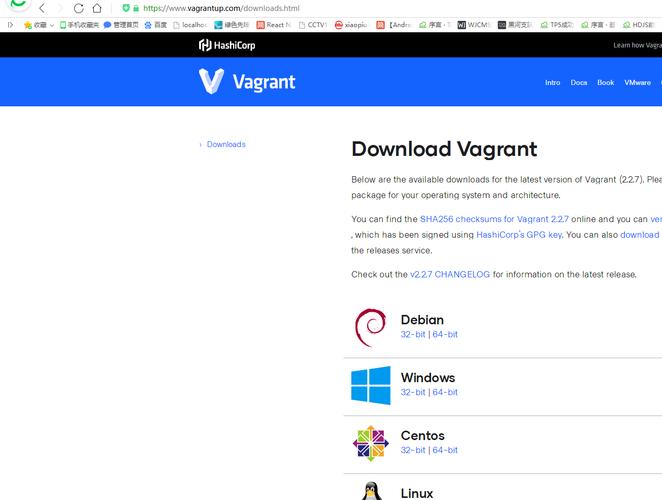Click the Windows logo icon
The image size is (662, 500).
(370, 385)
